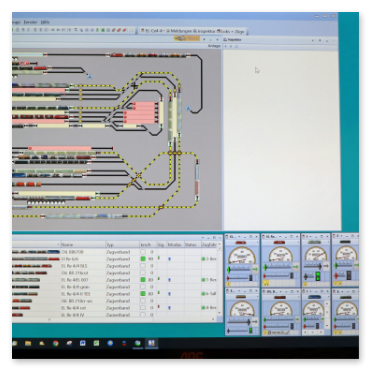Screen dimensions: 369x369
Task: Toggle the green checkbox in the Re 4/4 II TEE row
Action: [x=143, y=294]
